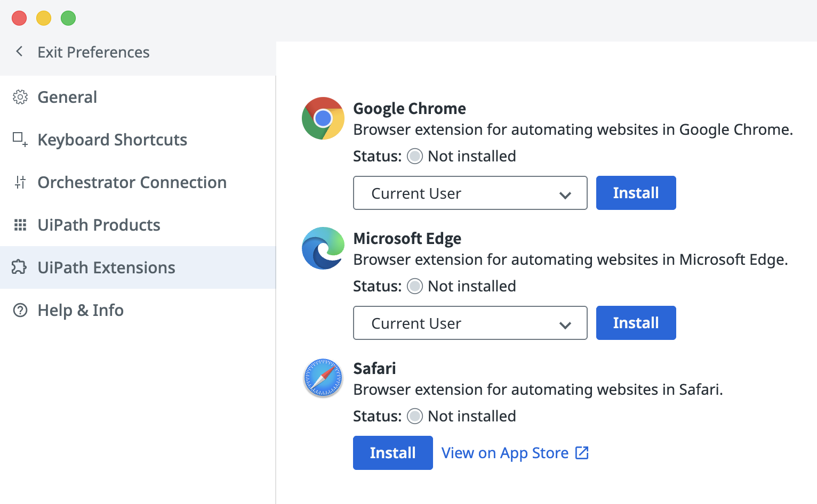
Task: Click the Safari heading
Action: click(x=375, y=368)
